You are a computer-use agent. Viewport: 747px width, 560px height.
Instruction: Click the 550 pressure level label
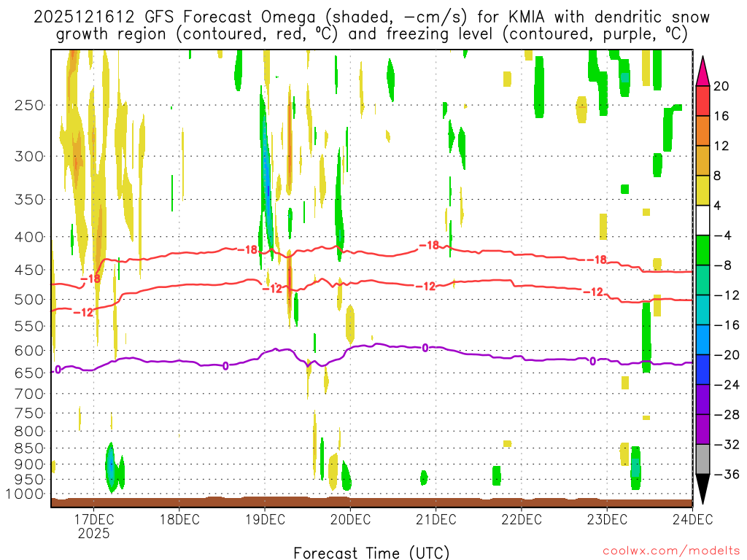[x=29, y=326]
